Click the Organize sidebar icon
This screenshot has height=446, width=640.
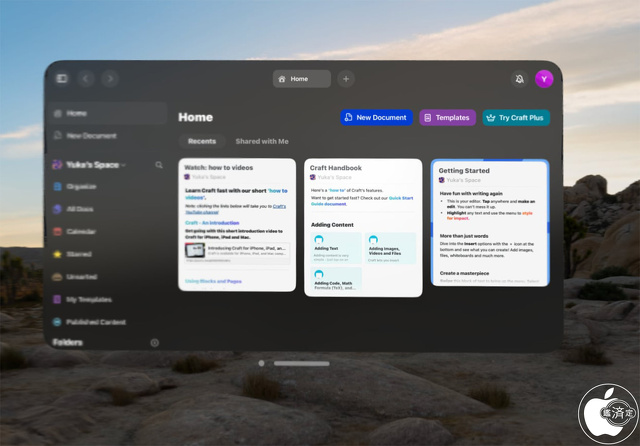[58, 186]
